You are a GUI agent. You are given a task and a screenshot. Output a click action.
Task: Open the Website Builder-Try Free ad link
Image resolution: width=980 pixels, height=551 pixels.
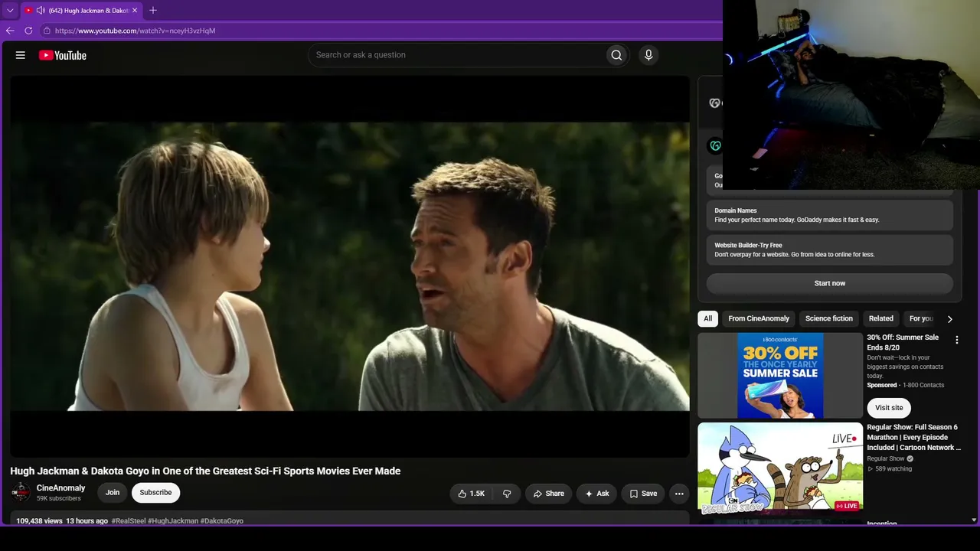pos(830,250)
